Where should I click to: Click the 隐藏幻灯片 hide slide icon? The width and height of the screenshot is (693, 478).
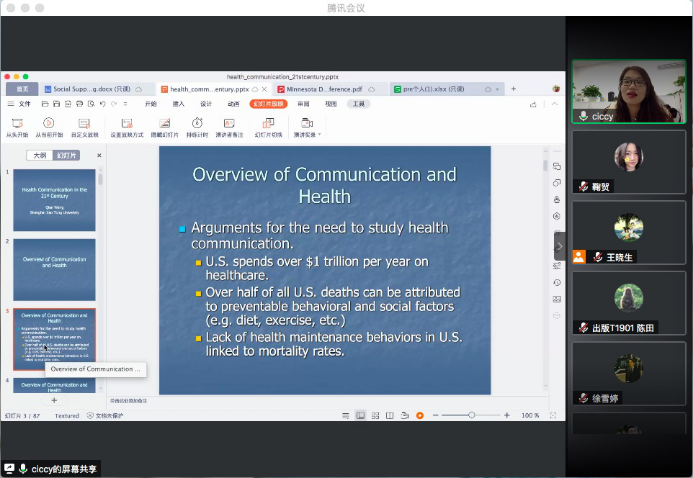[165, 122]
